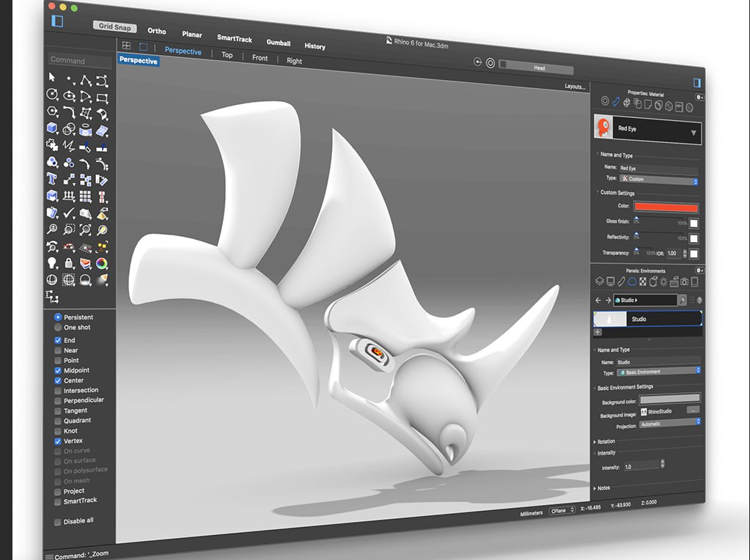Click the camera snapshot panel icon

(x=683, y=281)
